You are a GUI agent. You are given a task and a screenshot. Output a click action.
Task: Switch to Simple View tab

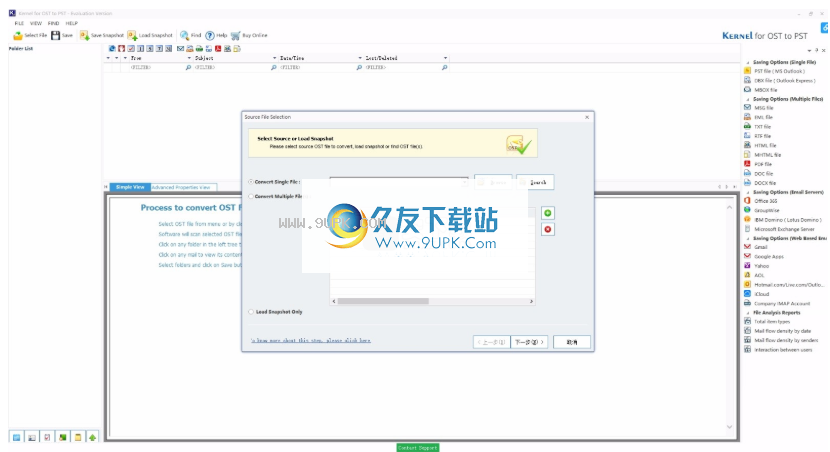coord(130,187)
